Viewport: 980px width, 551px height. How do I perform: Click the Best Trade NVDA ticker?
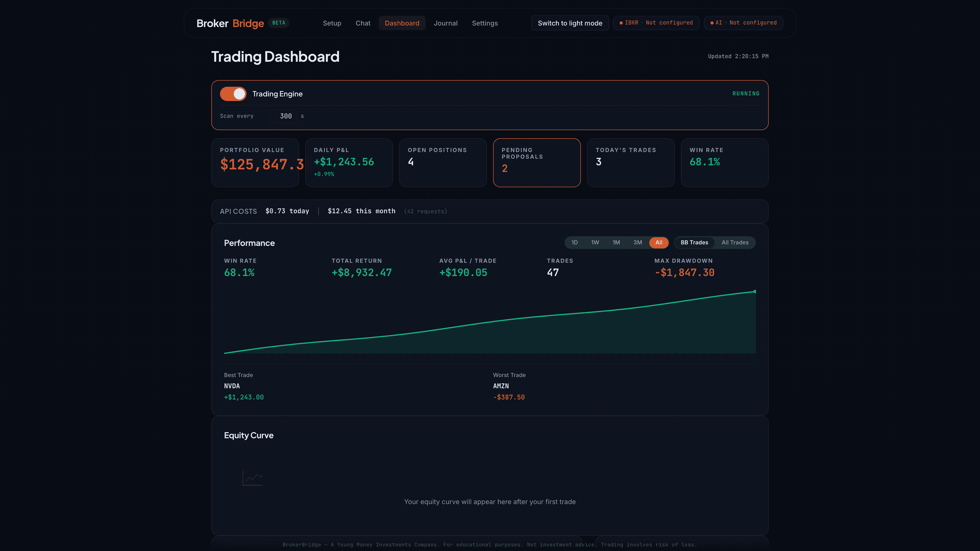click(x=232, y=386)
